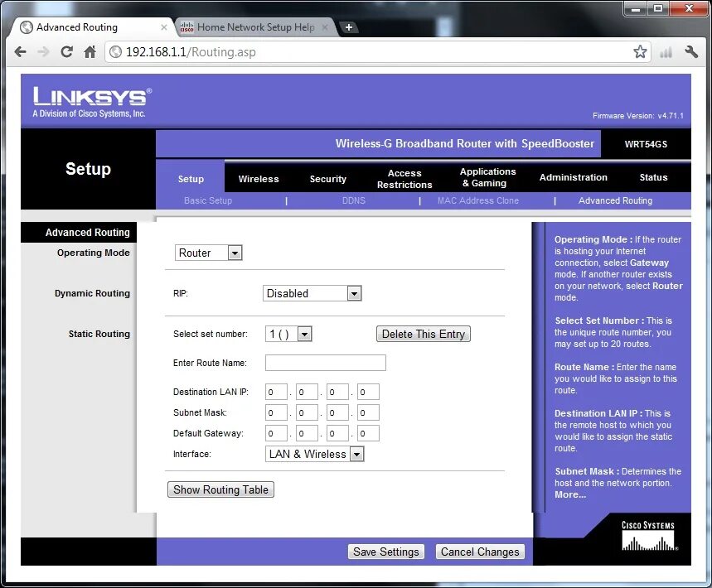Go to MAC Address Clone sub-tab
Image resolution: width=712 pixels, height=588 pixels.
tap(478, 200)
